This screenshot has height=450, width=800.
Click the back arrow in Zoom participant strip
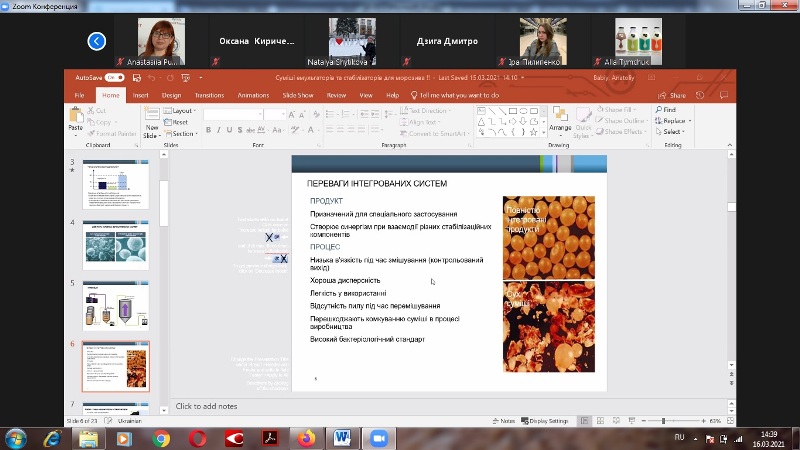pos(96,41)
